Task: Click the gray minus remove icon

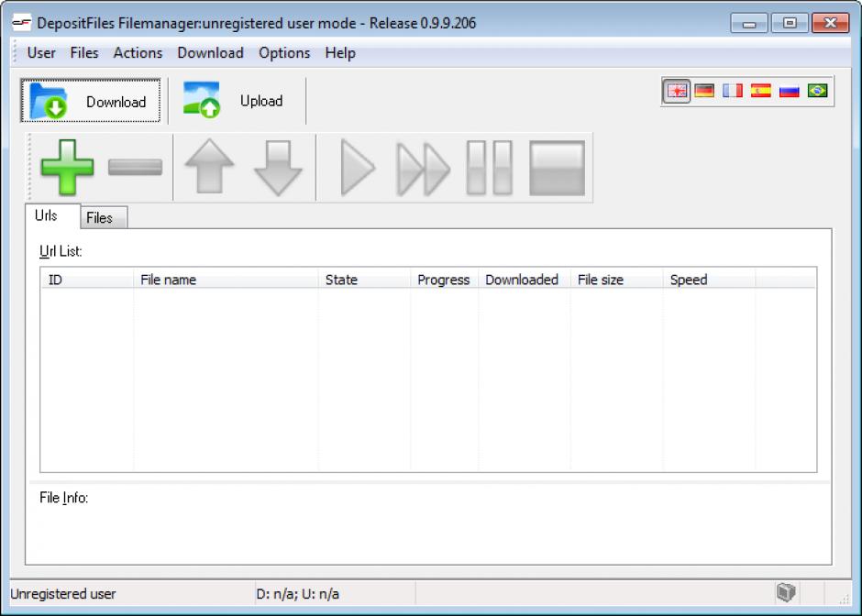Action: coord(135,167)
